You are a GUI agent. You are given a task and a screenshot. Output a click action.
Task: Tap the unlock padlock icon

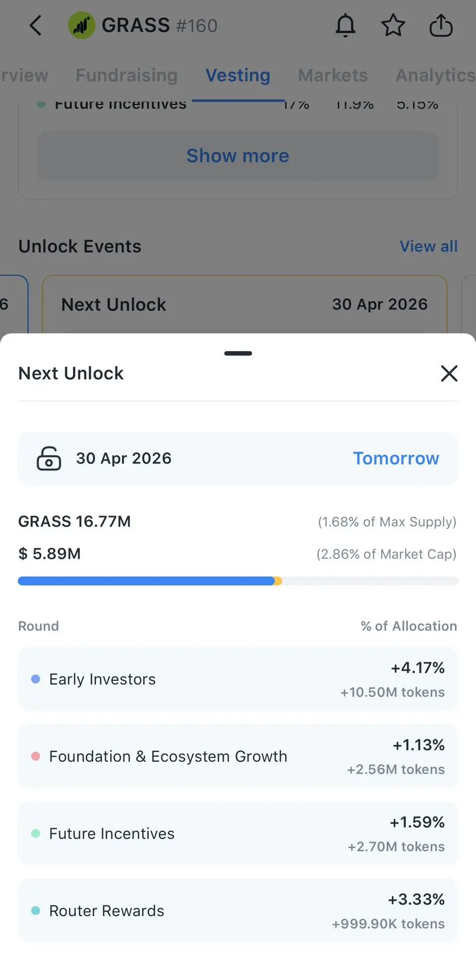[x=49, y=459]
